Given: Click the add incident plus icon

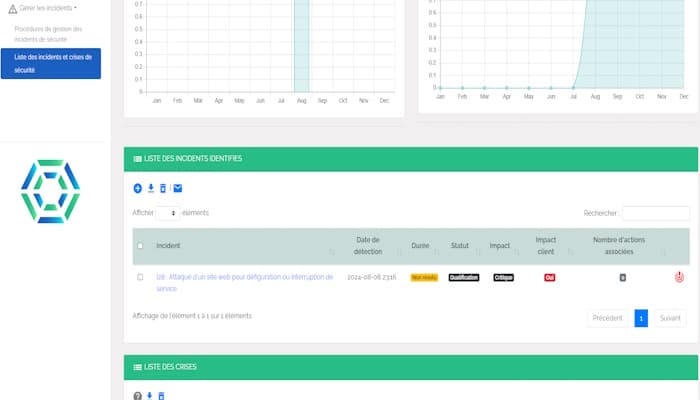Looking at the screenshot, I should pos(138,188).
